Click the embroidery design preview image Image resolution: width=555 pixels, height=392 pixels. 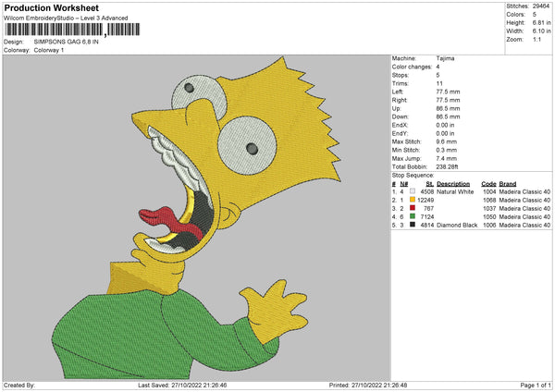pos(197,218)
